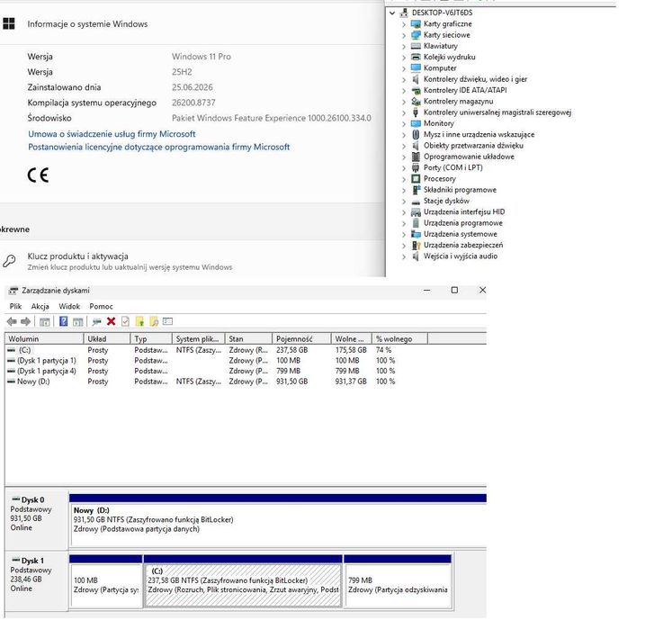This screenshot has width=672, height=629.
Task: Sort by the Stan column header
Action: coord(248,338)
